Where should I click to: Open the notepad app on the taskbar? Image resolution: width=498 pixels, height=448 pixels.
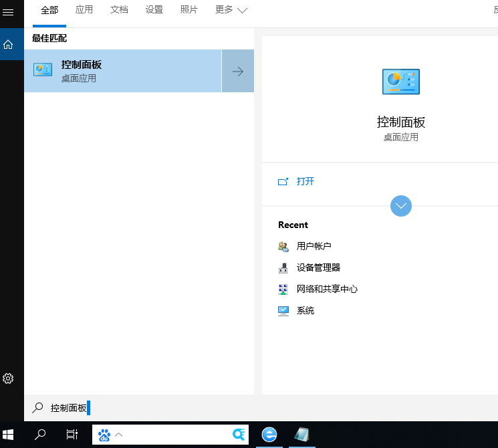tap(301, 435)
